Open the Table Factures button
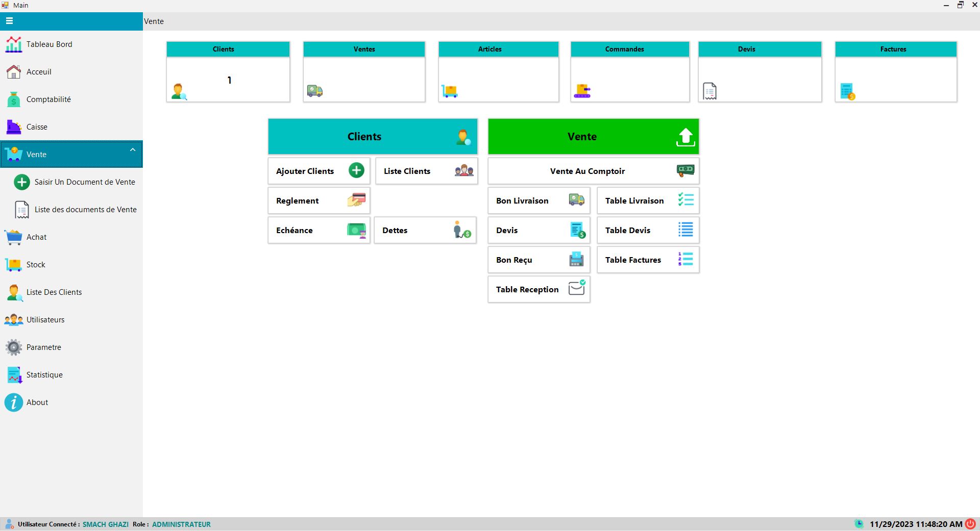980x531 pixels. click(648, 260)
